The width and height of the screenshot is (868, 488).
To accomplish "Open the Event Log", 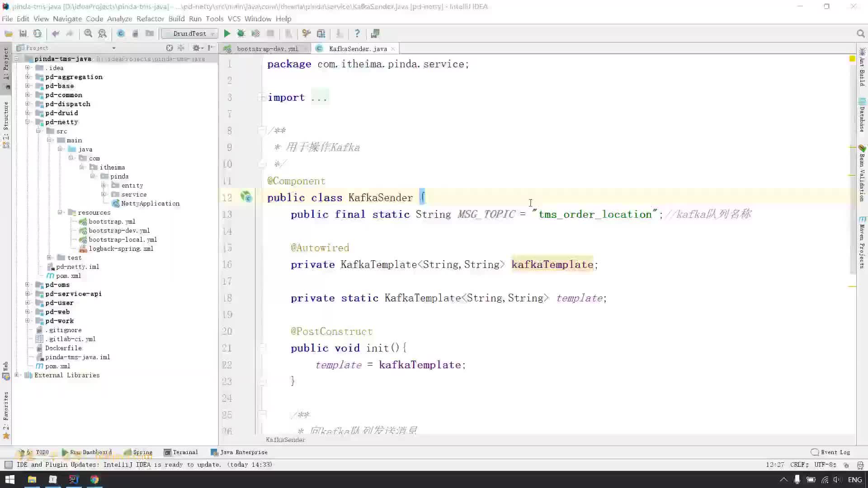I will pyautogui.click(x=831, y=452).
